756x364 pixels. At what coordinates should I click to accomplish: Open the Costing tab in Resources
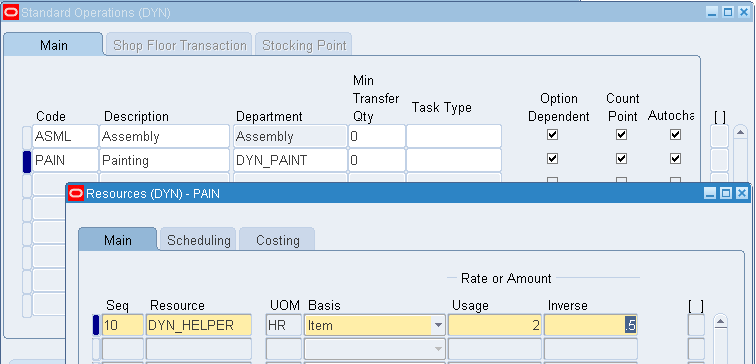(x=278, y=240)
